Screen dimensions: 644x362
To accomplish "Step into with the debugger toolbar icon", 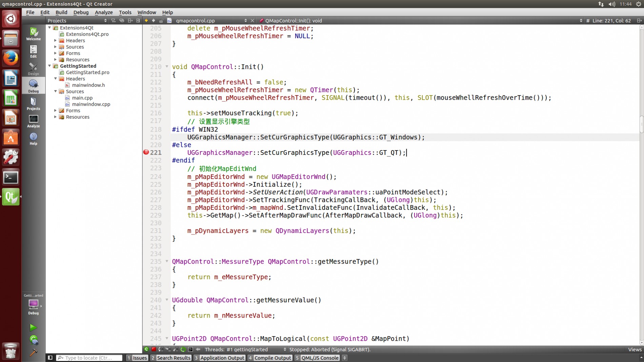I will (168, 349).
